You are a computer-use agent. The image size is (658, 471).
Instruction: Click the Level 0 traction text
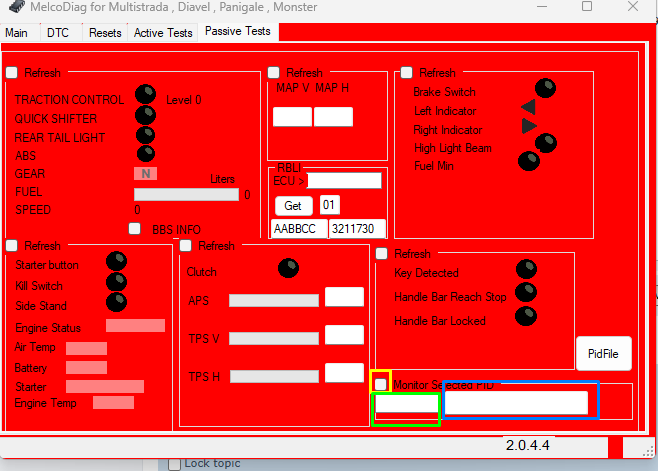pyautogui.click(x=183, y=100)
